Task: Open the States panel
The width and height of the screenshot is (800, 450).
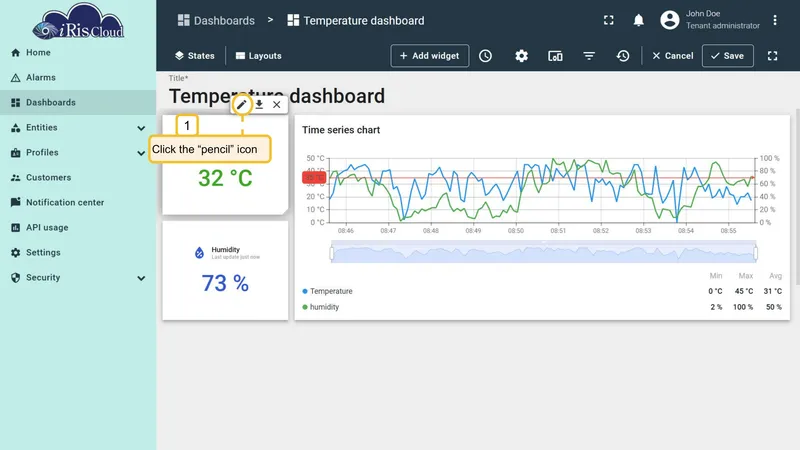Action: (194, 56)
